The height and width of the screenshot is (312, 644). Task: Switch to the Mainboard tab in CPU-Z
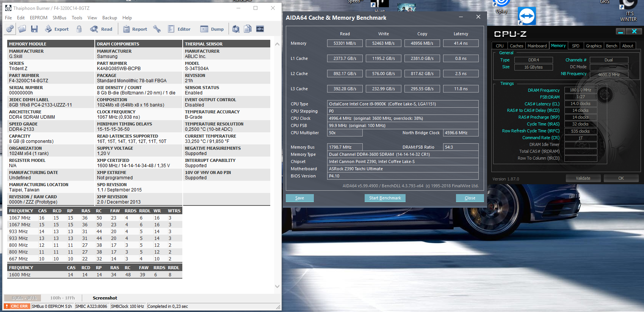click(537, 46)
